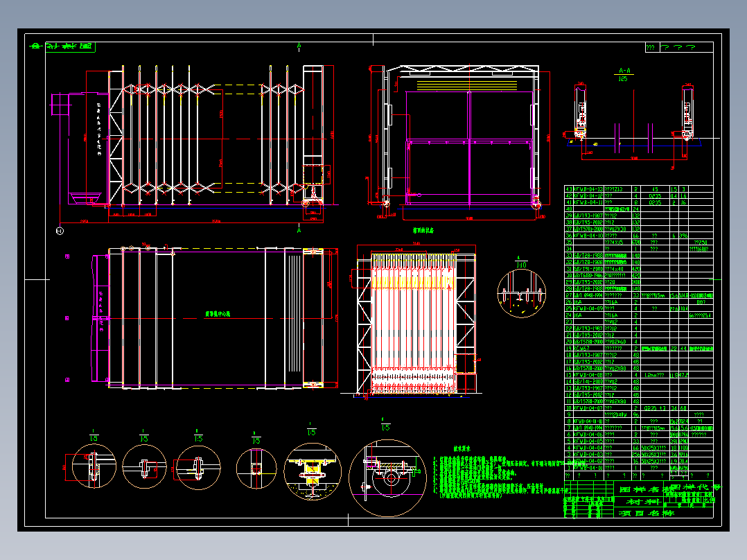Viewport: 747px width, 560px height.
Task: Click the 技术要求 heading above the green notes
Action: pos(462,448)
